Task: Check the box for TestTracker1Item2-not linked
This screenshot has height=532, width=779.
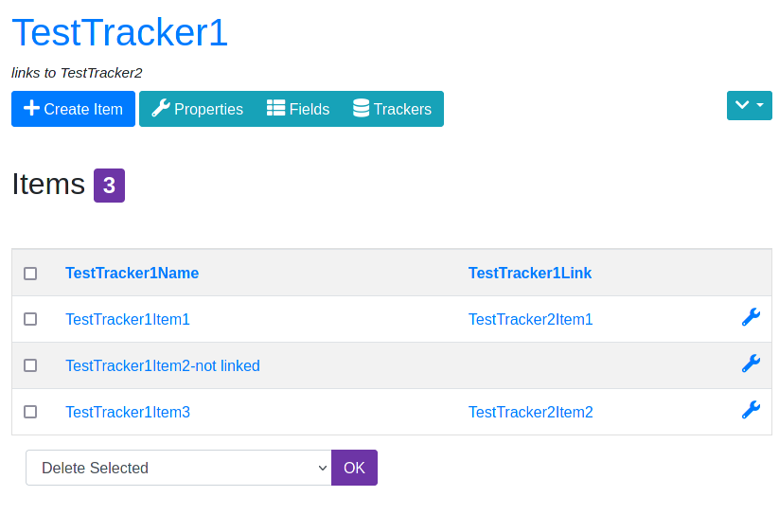Action: point(30,365)
